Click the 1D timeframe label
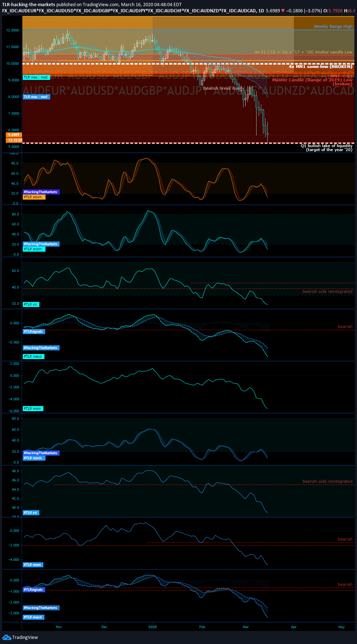The height and width of the screenshot is (644, 357). tap(261, 10)
